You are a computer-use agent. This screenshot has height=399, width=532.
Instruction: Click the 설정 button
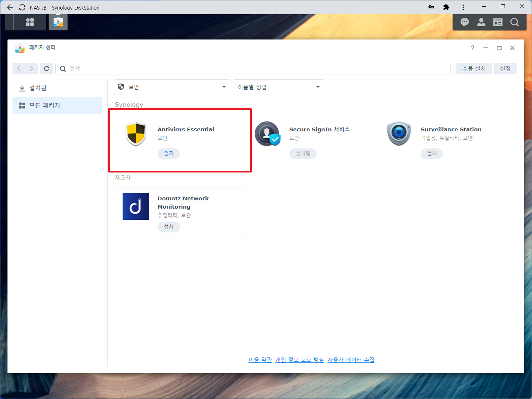click(505, 69)
